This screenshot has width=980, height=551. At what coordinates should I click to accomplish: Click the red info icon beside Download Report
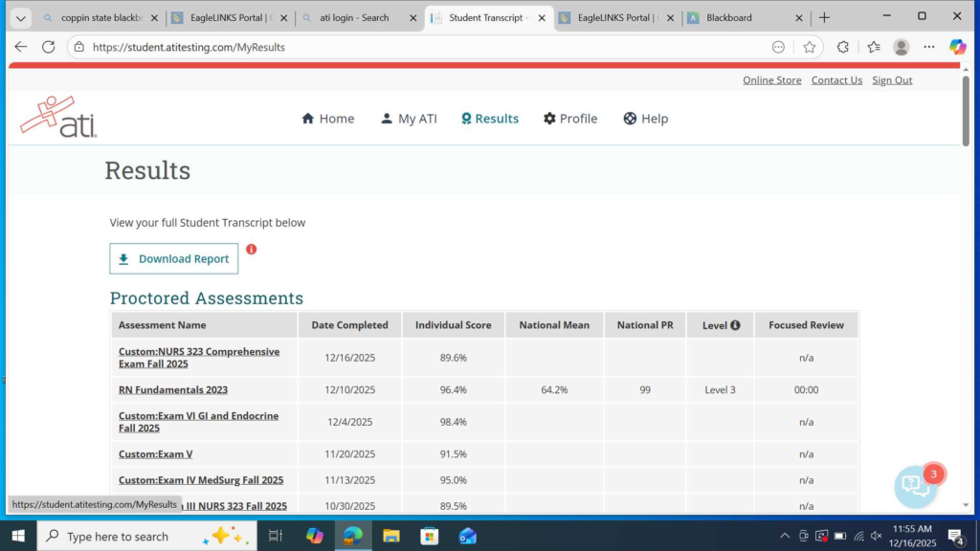252,250
